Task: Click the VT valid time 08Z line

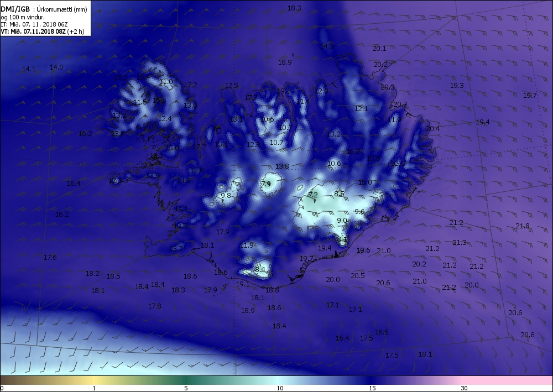Action: coord(43,32)
